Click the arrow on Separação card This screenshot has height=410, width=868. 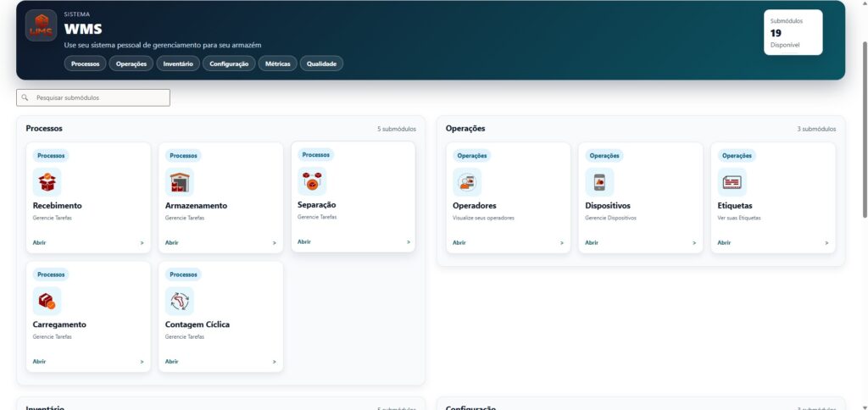[x=409, y=241]
